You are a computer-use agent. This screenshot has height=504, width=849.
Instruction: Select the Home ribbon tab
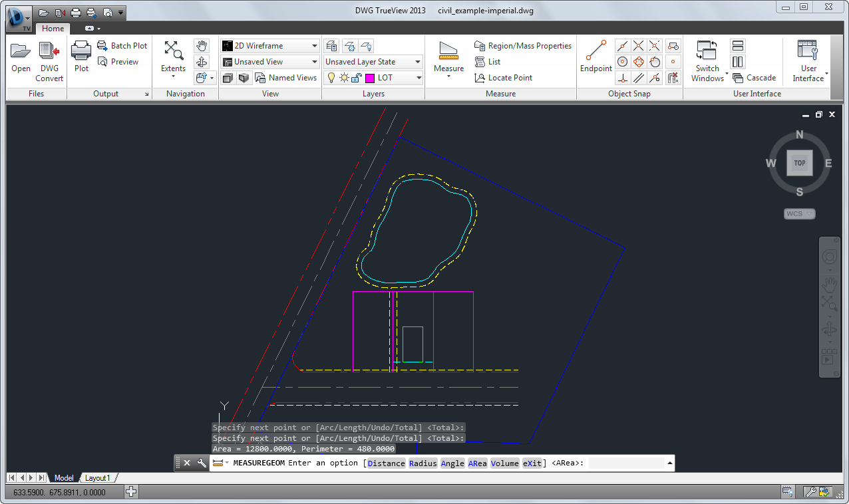[x=53, y=29]
